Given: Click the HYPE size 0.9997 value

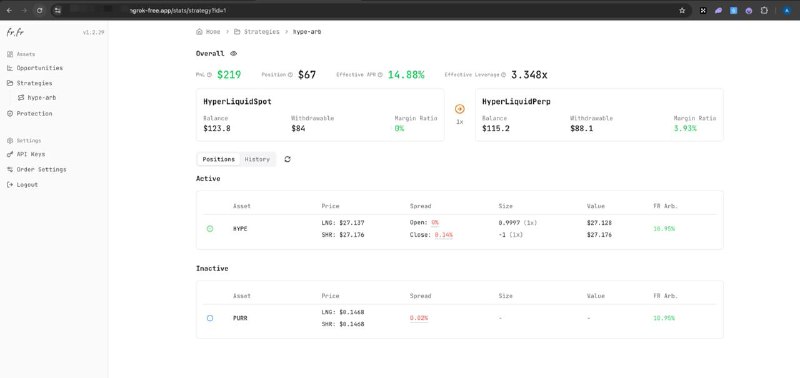Looking at the screenshot, I should (x=508, y=223).
